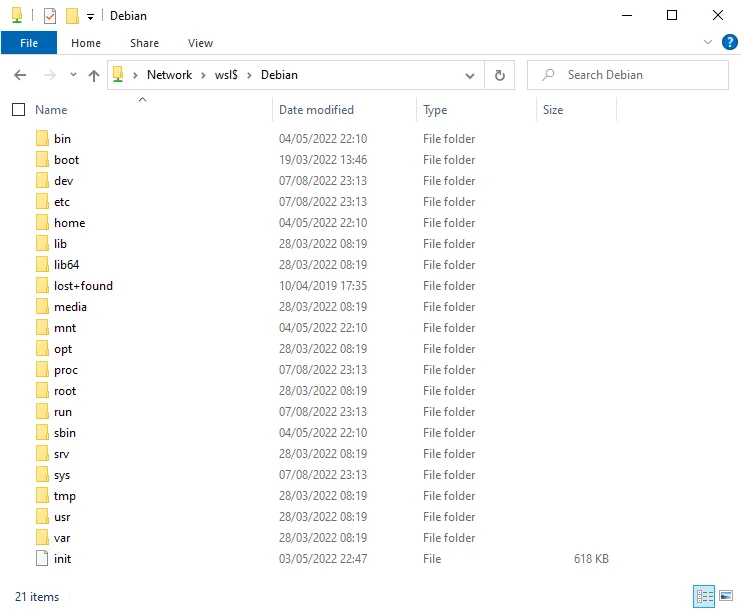
Task: Click the Debian breadcrumb segment
Action: pyautogui.click(x=279, y=75)
